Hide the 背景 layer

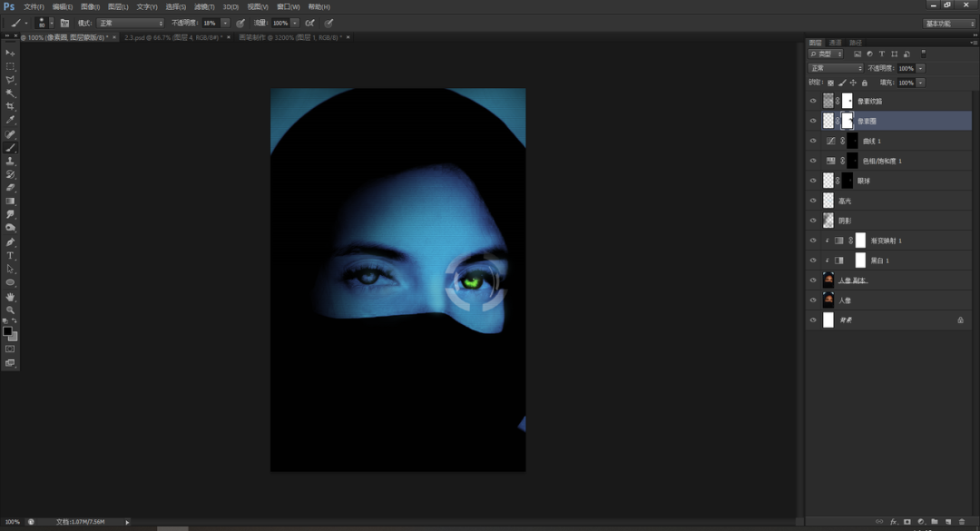point(813,320)
